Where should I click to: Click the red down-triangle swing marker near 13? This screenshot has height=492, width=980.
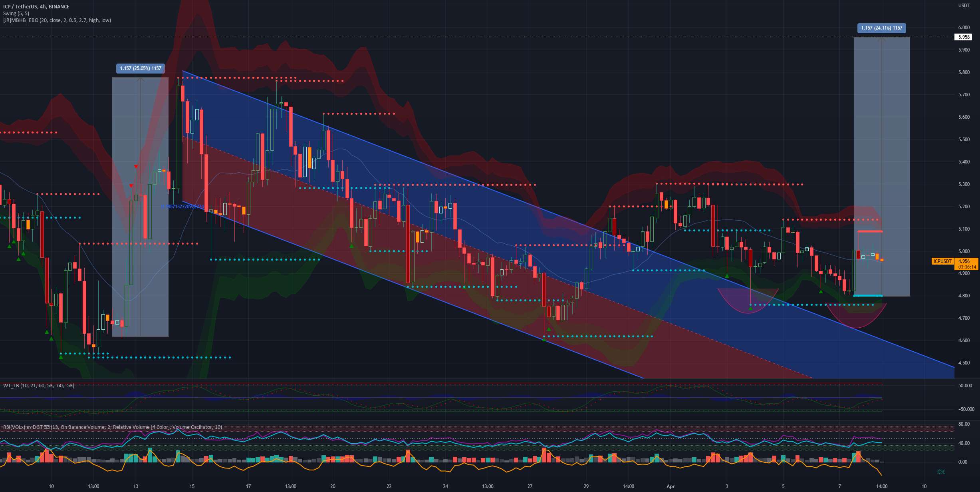[136, 167]
